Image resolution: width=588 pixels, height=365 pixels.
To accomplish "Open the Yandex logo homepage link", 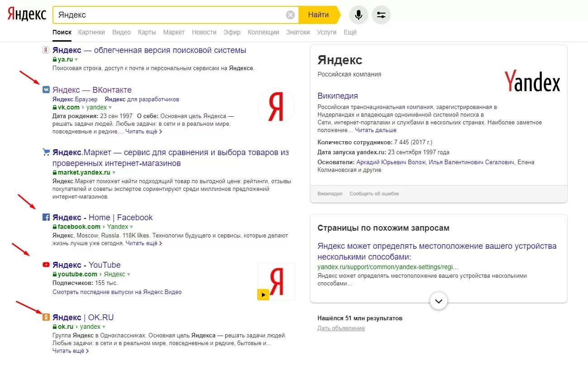I will pos(27,14).
